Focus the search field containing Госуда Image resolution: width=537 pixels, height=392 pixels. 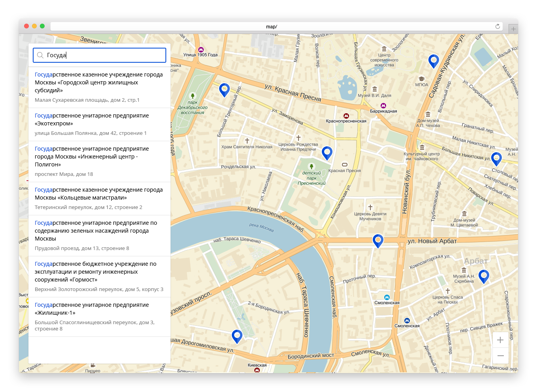[x=100, y=55]
